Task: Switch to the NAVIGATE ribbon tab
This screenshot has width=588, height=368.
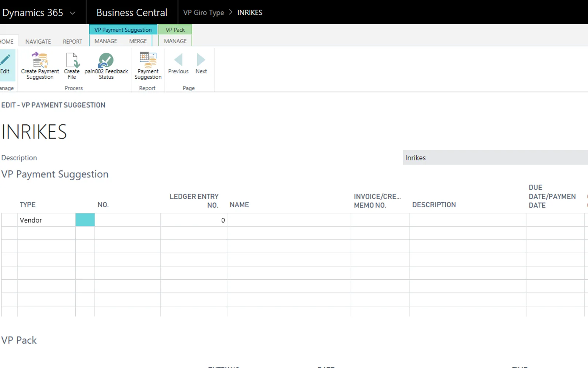Action: tap(38, 42)
